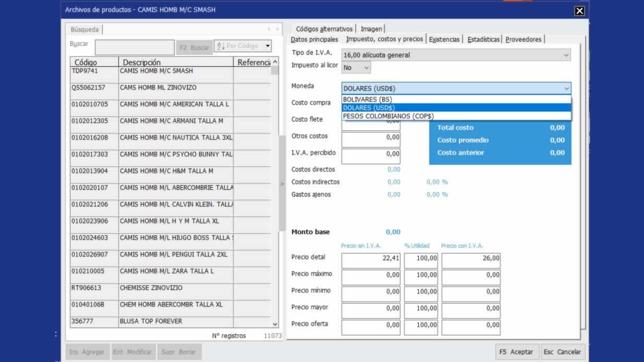
Task: Switch to the Datos principales tab
Action: pyautogui.click(x=314, y=40)
